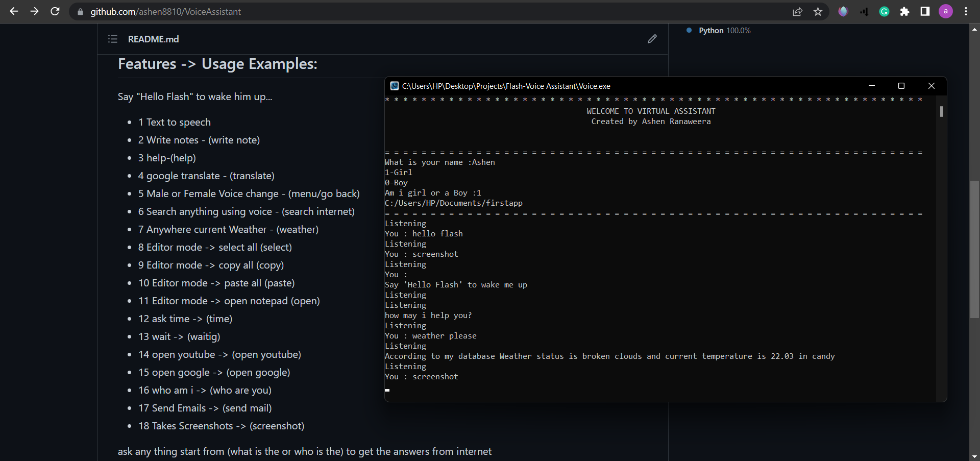Viewport: 980px width, 461px height.
Task: Edit README.md with pencil icon
Action: [x=652, y=39]
